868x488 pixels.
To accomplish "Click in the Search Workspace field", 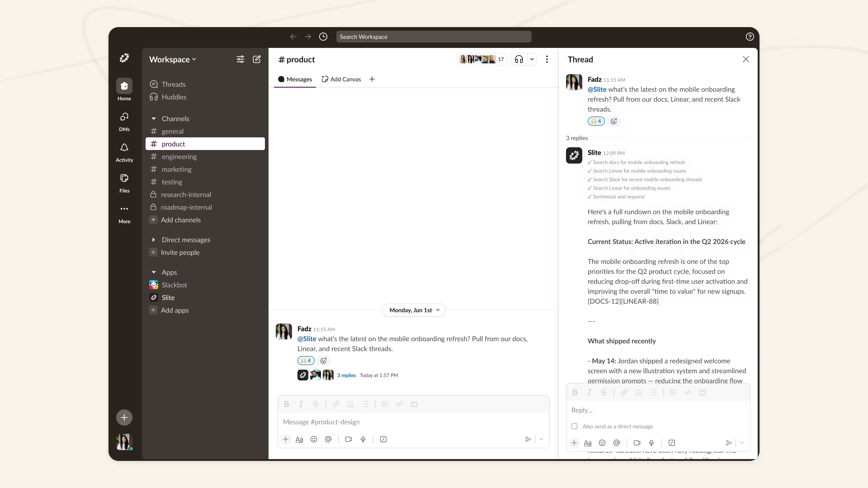I will [434, 37].
